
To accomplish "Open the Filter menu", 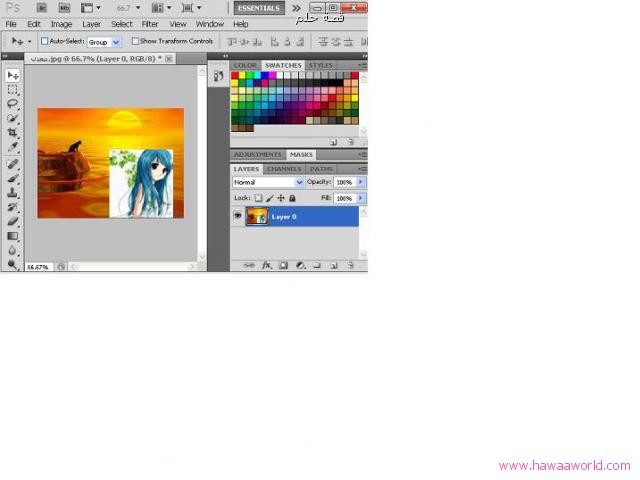I will coord(149,24).
